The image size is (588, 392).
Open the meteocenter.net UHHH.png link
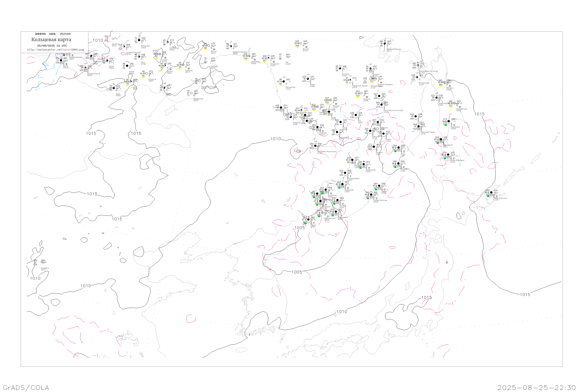tap(55, 50)
